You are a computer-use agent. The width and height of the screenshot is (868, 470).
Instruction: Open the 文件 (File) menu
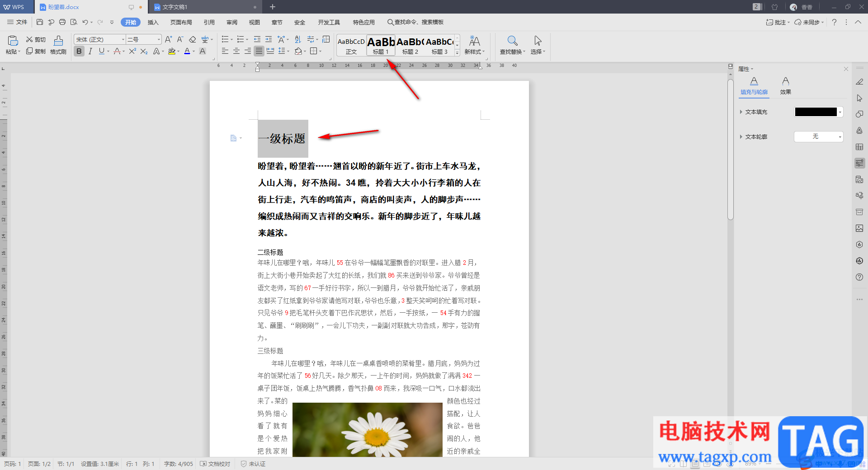click(x=17, y=22)
